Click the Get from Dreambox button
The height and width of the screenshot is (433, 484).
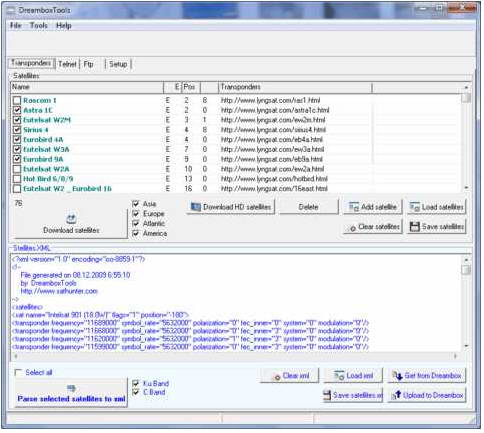point(427,376)
